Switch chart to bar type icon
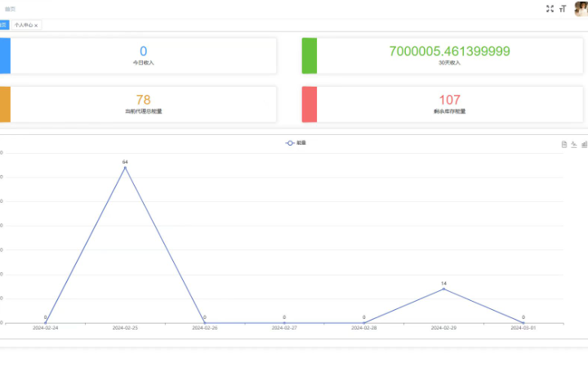The image size is (588, 368). 584,145
